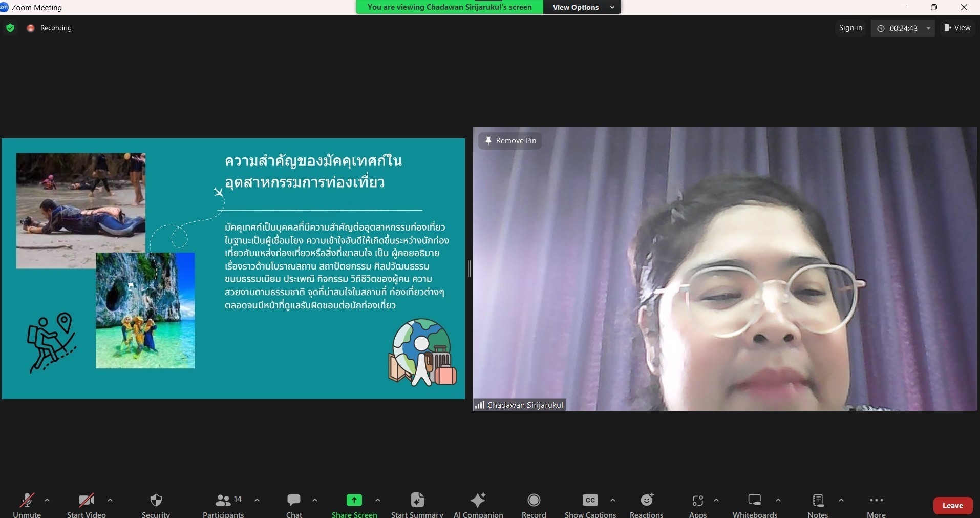Image resolution: width=980 pixels, height=518 pixels.
Task: Open video options chevron next to Start Video
Action: [110, 500]
